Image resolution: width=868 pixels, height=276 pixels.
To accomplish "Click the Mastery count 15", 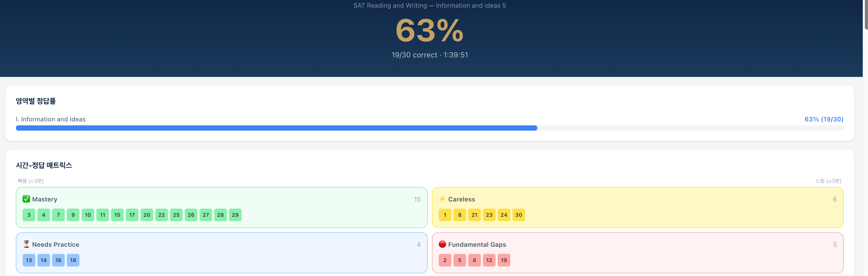I will (417, 199).
